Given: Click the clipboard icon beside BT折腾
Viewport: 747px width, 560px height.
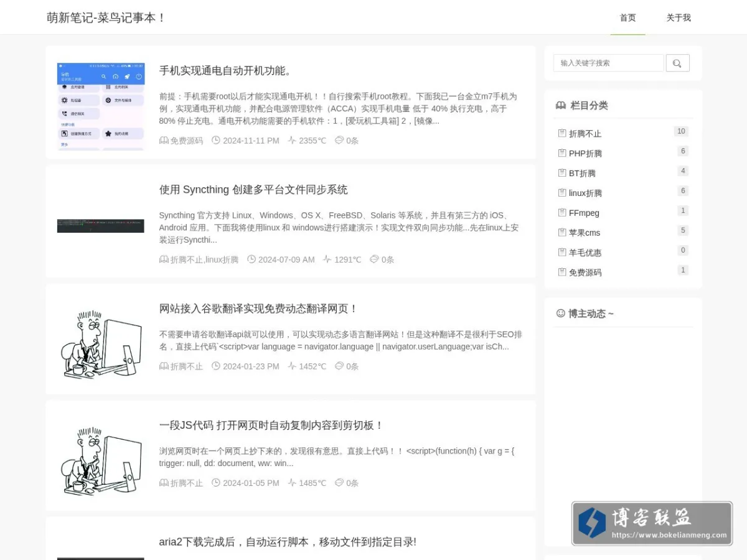Looking at the screenshot, I should [562, 173].
